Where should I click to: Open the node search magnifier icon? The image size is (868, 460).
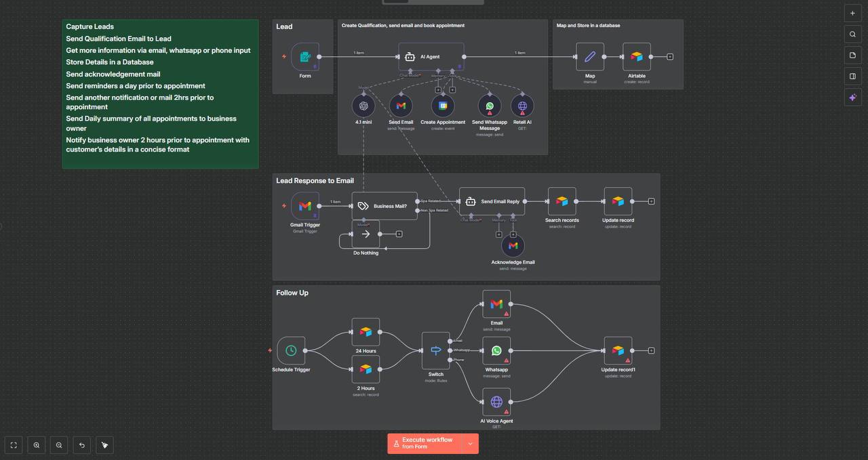(852, 34)
